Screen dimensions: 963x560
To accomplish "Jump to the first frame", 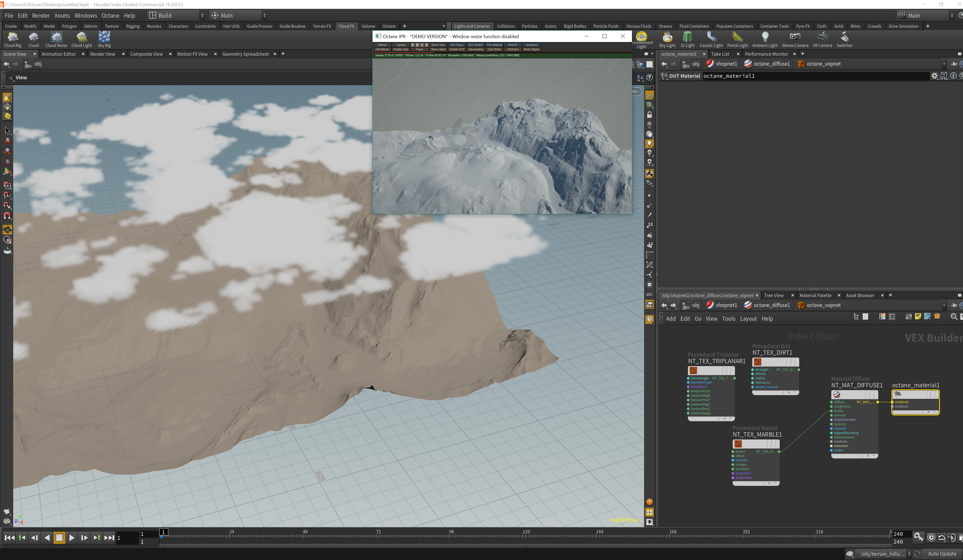I will pyautogui.click(x=9, y=537).
